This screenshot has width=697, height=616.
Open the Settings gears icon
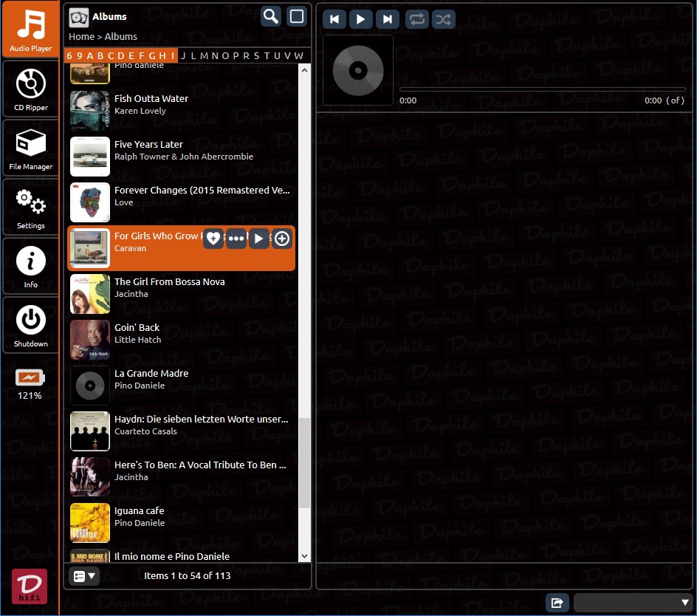point(30,208)
